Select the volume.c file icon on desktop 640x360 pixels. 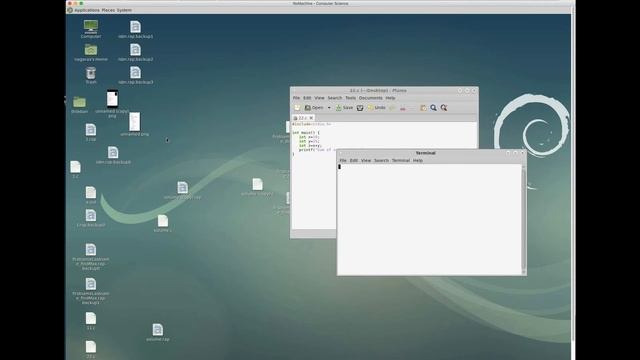click(x=162, y=221)
